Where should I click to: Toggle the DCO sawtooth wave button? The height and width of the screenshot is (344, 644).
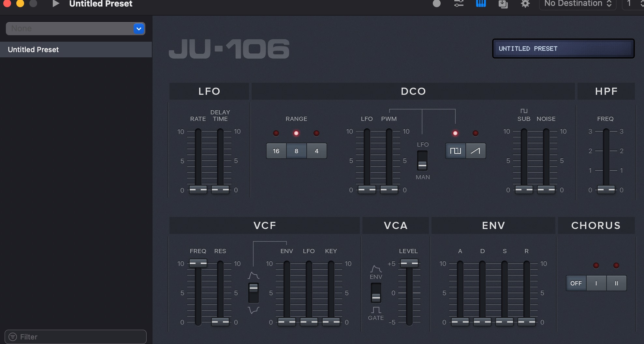(x=476, y=151)
